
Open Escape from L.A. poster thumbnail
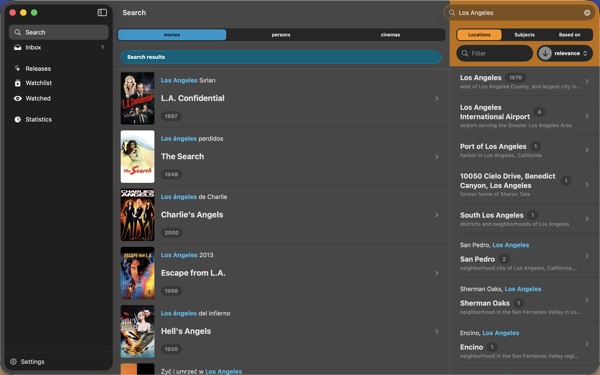point(137,273)
